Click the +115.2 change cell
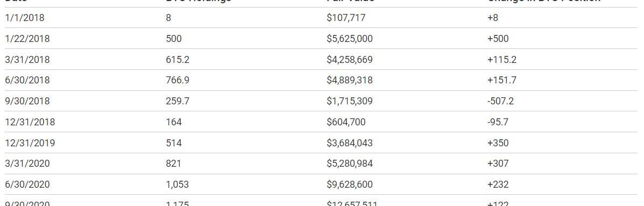This screenshot has width=644, height=206. pos(501,60)
